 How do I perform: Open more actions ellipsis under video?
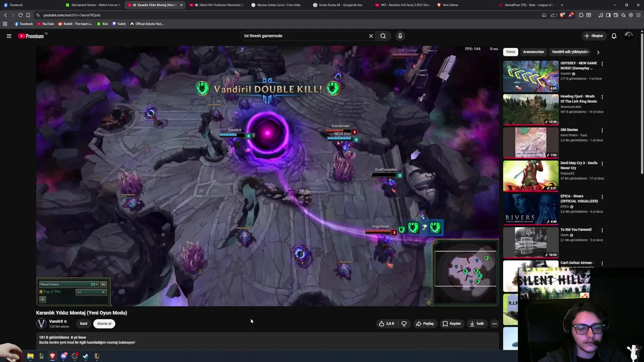(494, 324)
